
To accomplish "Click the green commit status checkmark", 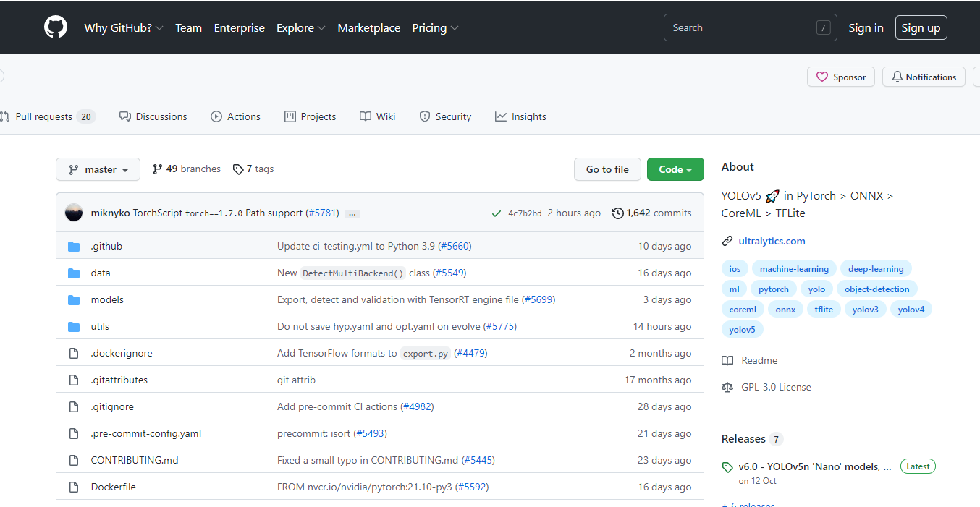I will tap(496, 213).
